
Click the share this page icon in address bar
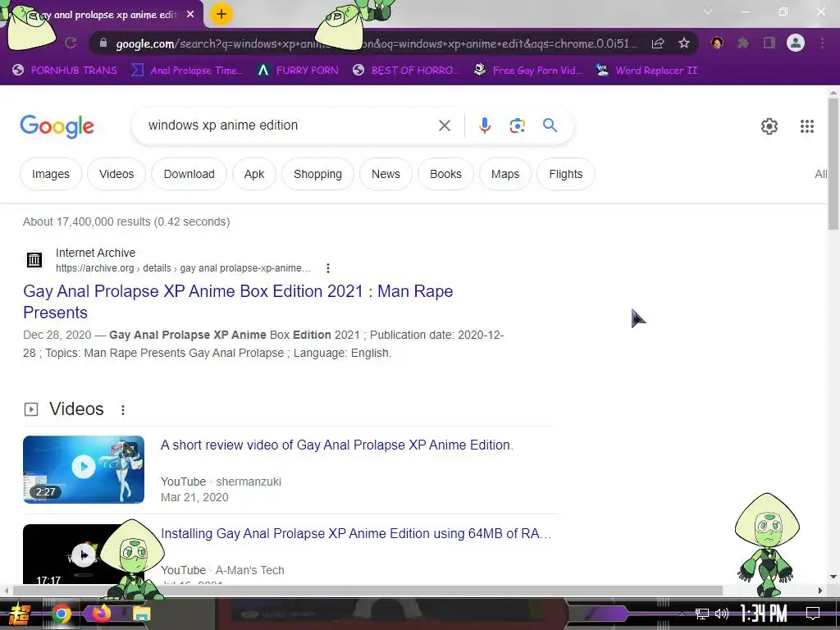pyautogui.click(x=658, y=43)
